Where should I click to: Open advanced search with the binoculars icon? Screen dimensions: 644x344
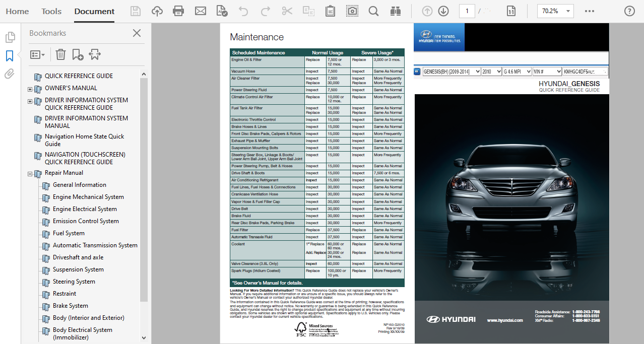395,10
